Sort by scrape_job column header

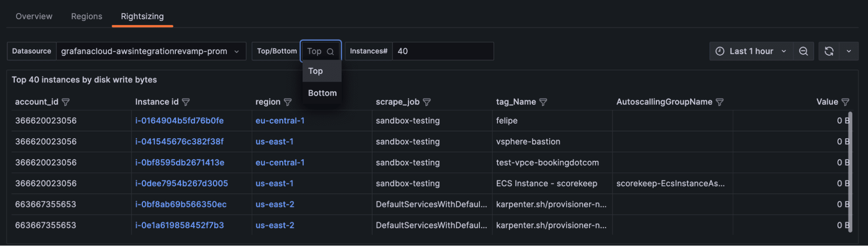(398, 102)
